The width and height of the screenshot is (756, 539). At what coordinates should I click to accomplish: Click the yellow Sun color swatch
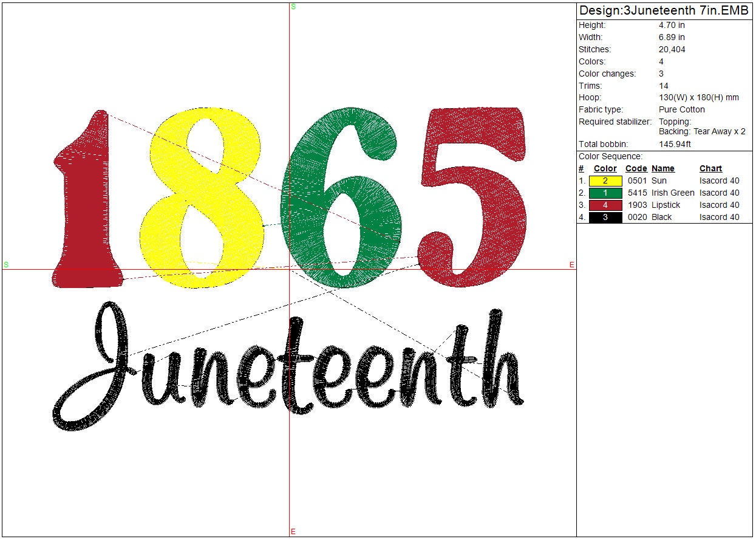pyautogui.click(x=605, y=181)
